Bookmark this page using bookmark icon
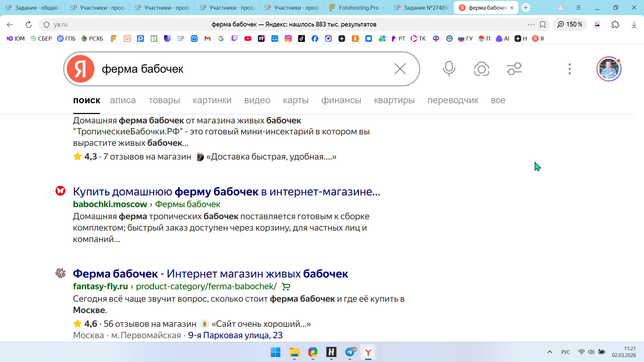The height and width of the screenshot is (362, 644). click(x=543, y=24)
